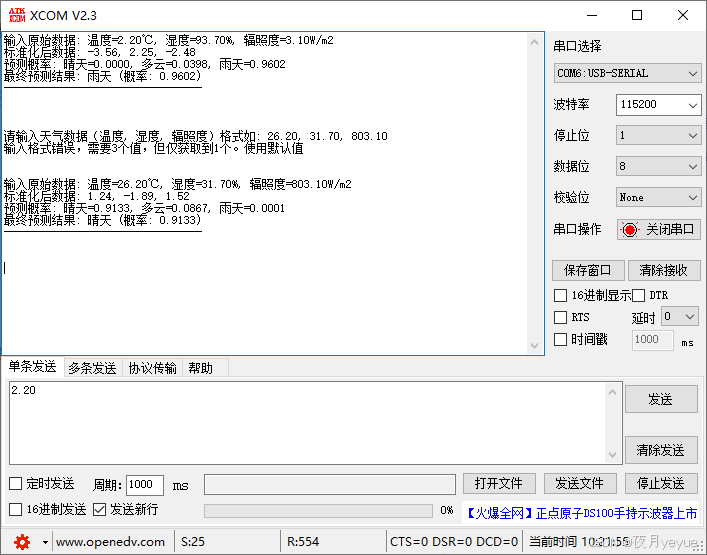This screenshot has height=555, width=707.
Task: Open the COM6:USB-SERIAL port dropdown
Action: tap(627, 73)
